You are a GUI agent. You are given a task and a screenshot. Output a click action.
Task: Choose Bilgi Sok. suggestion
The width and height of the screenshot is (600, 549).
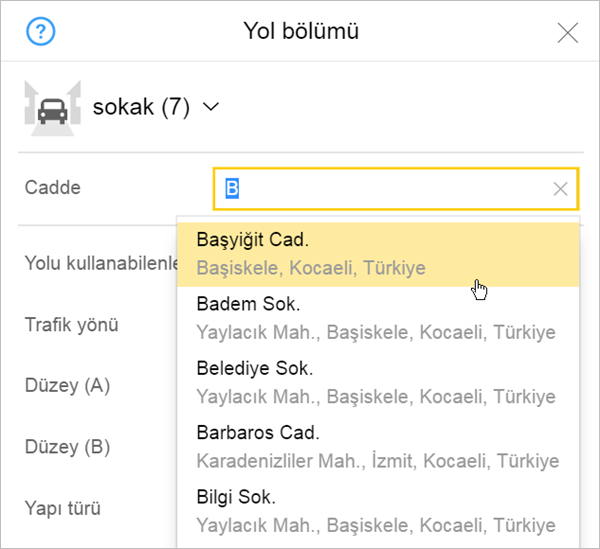point(378,511)
